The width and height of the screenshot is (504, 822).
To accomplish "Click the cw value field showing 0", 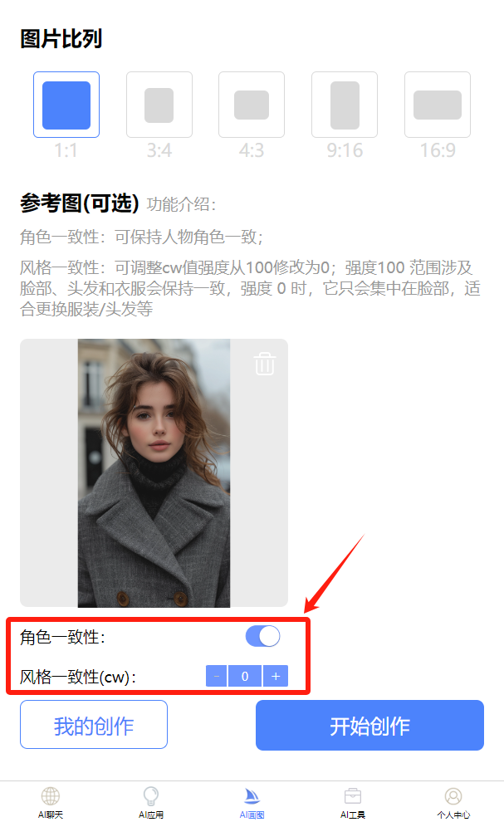I will coord(245,676).
